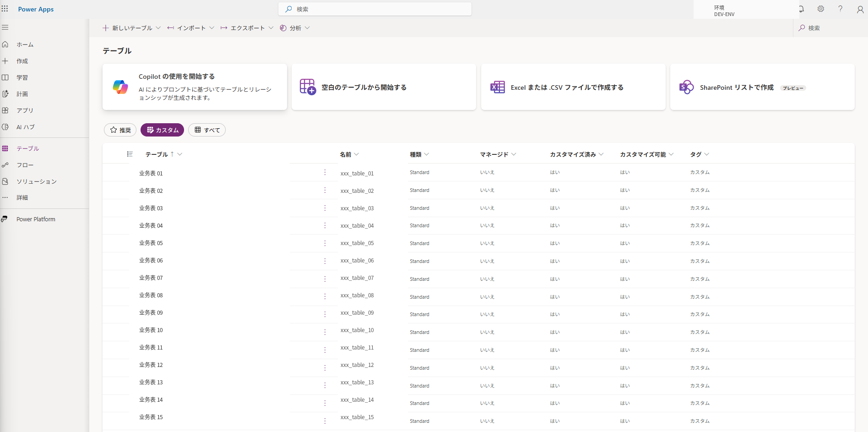Open the カスタマイズ可能 column header menu
Image resolution: width=868 pixels, height=432 pixels.
[x=671, y=154]
